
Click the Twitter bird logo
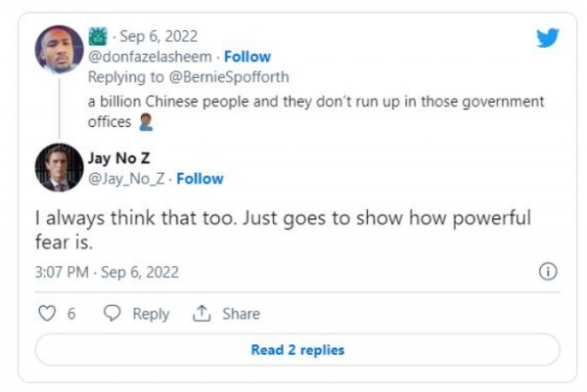[547, 37]
